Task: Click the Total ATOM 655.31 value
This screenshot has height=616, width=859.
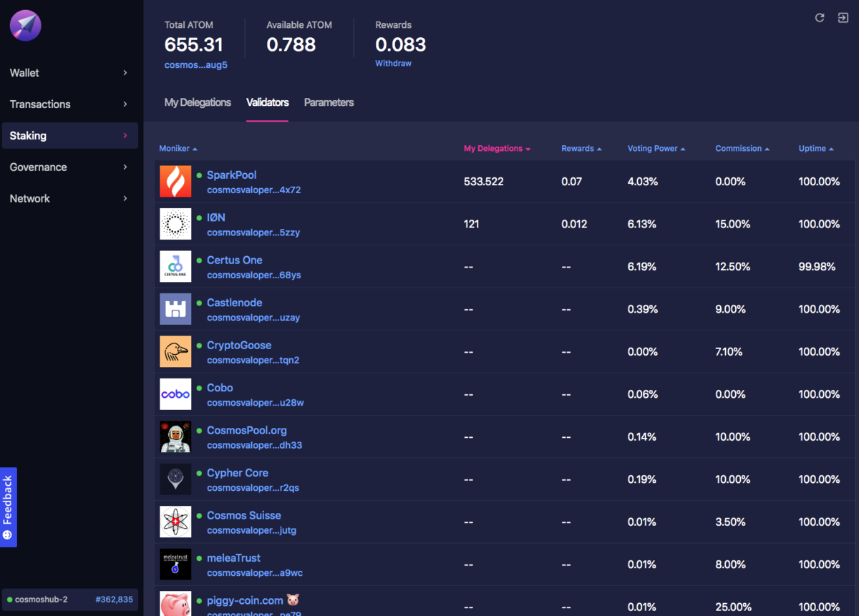Action: (194, 44)
